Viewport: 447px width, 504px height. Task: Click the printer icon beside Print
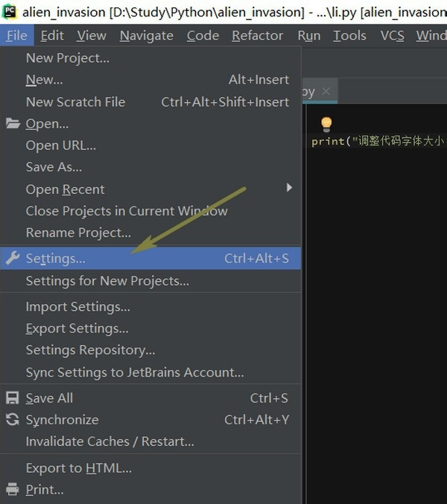click(12, 490)
